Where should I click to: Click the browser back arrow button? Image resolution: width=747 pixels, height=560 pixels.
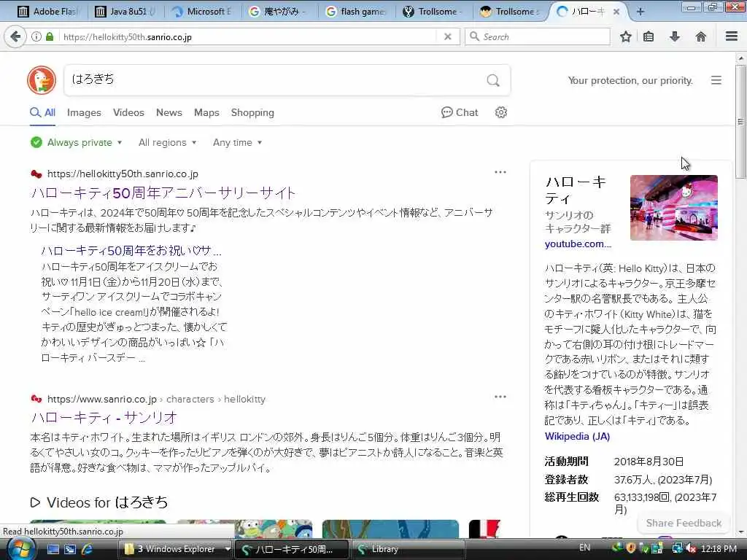pos(16,36)
